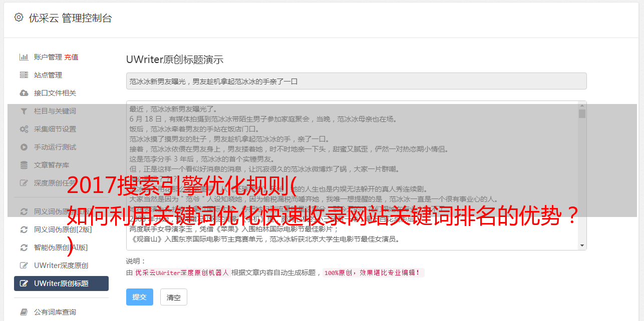Open 账户管理 bar-chart icon

tap(24, 57)
